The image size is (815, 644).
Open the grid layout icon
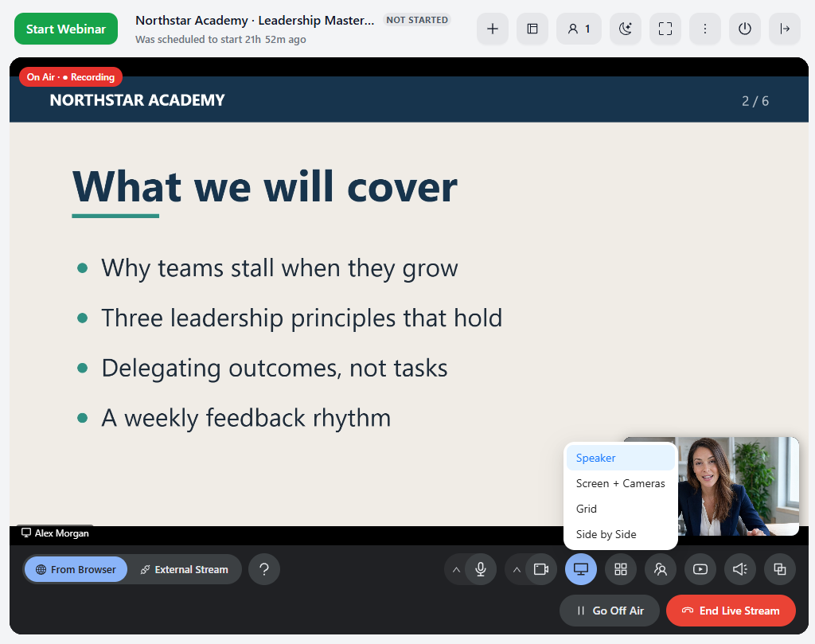point(621,570)
